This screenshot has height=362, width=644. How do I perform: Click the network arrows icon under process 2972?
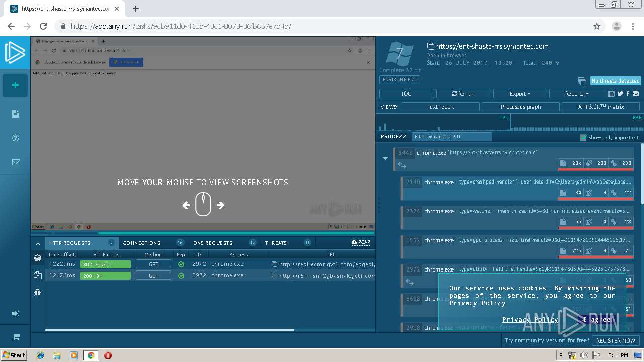pos(410,282)
